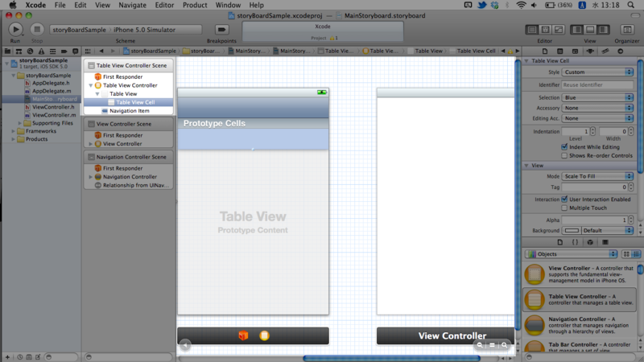Viewport: 644px width, 362px height.
Task: Collapse the Table View Controller outline row
Action: coord(91,85)
